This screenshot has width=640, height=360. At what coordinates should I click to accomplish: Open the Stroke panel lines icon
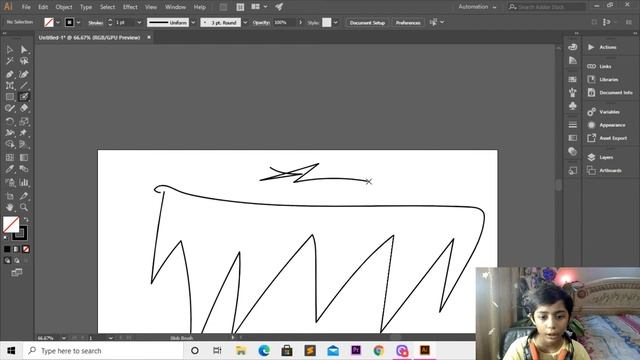point(573,125)
